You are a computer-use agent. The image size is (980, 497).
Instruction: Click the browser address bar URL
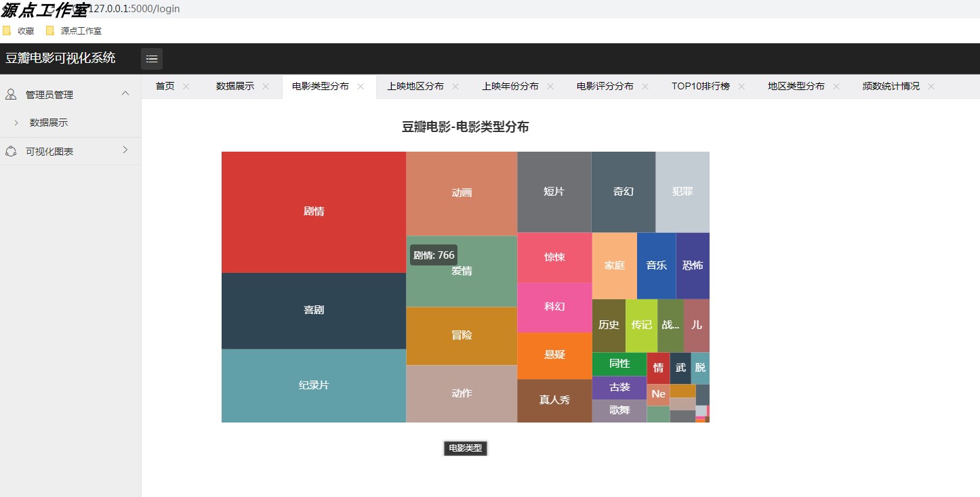(x=136, y=9)
